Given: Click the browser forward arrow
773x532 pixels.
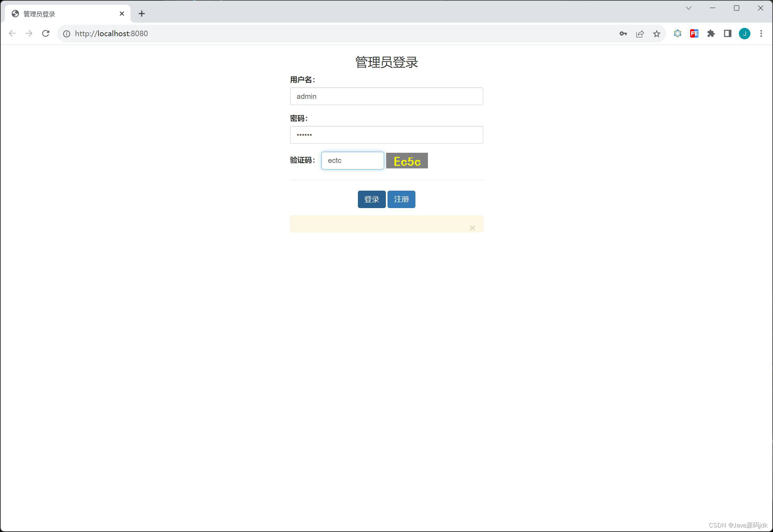Looking at the screenshot, I should pyautogui.click(x=29, y=33).
